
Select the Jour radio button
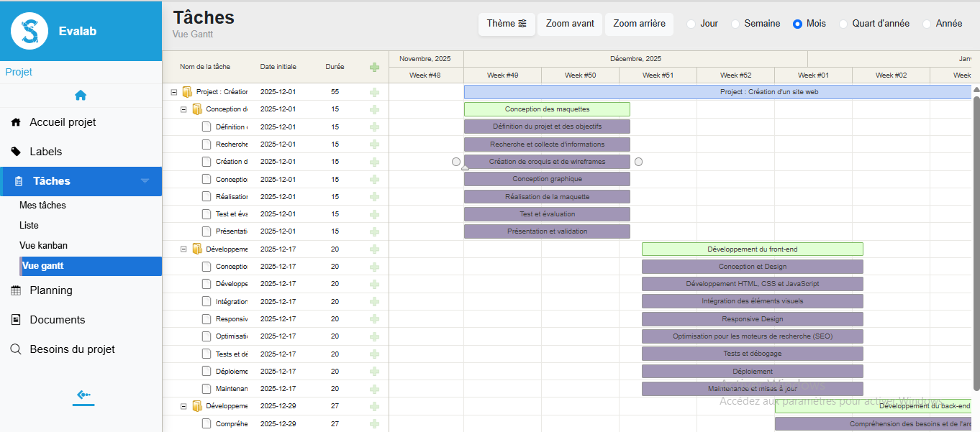691,24
